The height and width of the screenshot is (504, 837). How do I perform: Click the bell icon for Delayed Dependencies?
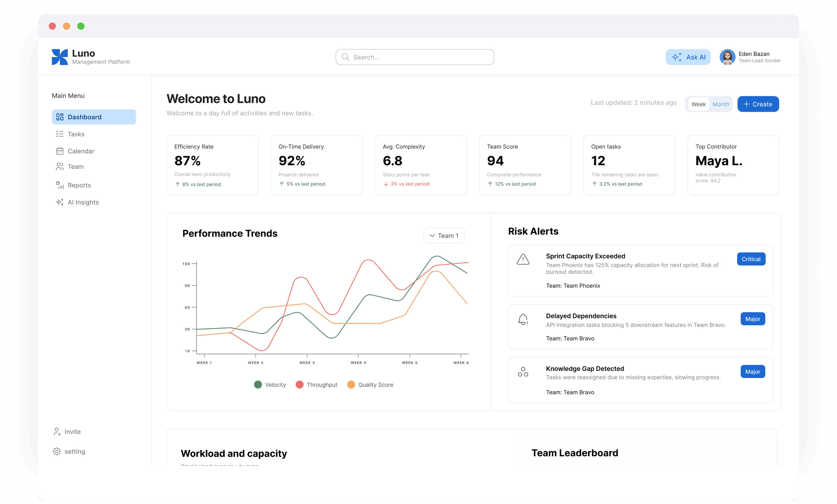point(523,319)
